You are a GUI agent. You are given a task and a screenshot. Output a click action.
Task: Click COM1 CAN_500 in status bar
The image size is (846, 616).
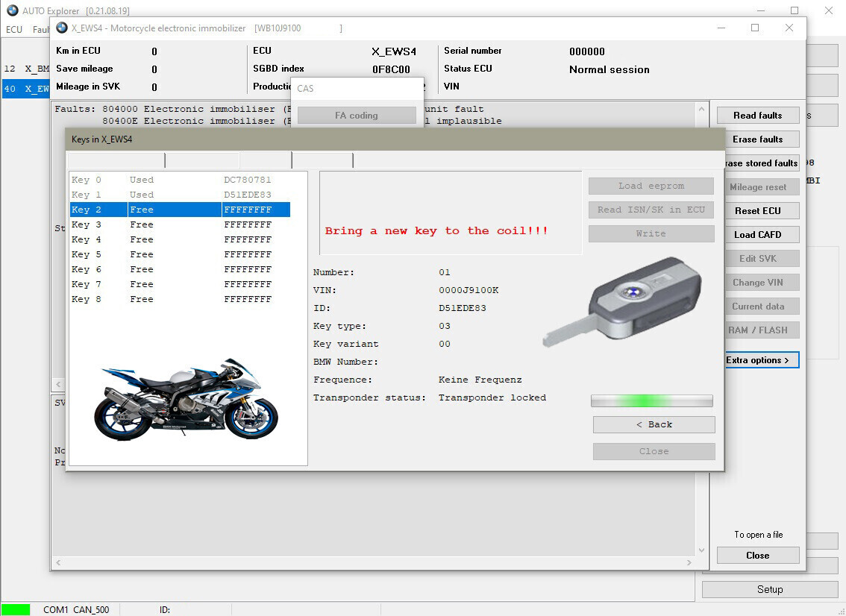click(76, 610)
